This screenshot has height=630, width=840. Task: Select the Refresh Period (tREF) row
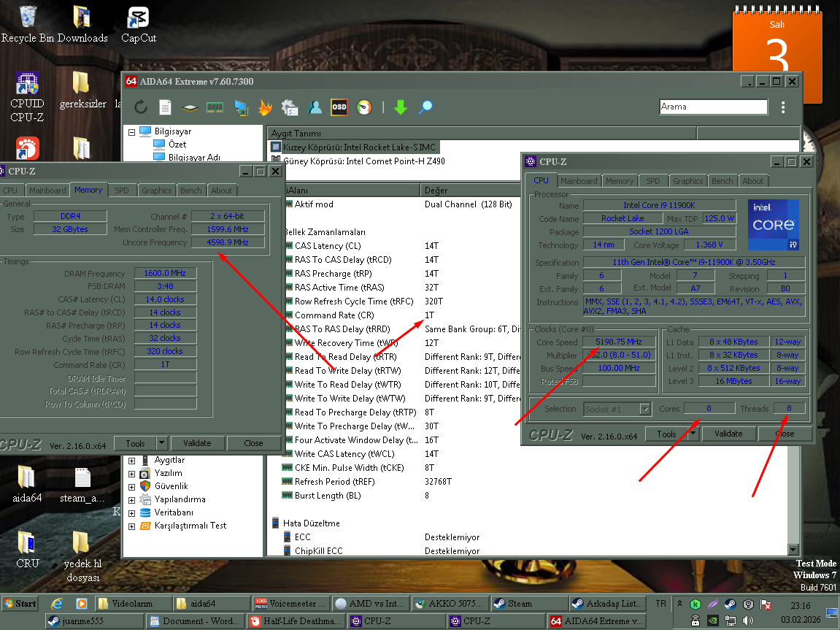click(334, 482)
